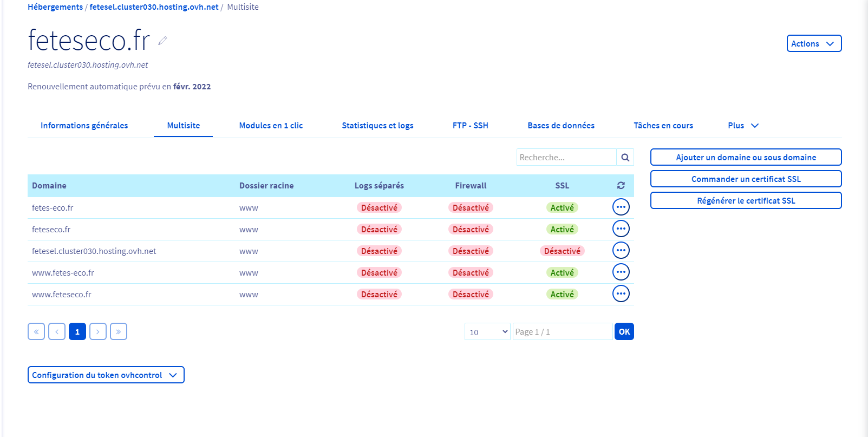
Task: Go to the last page of results
Action: click(x=118, y=331)
